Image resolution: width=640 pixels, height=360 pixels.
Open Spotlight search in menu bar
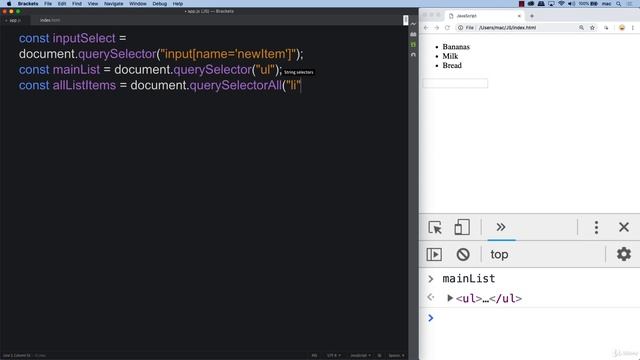(619, 4)
